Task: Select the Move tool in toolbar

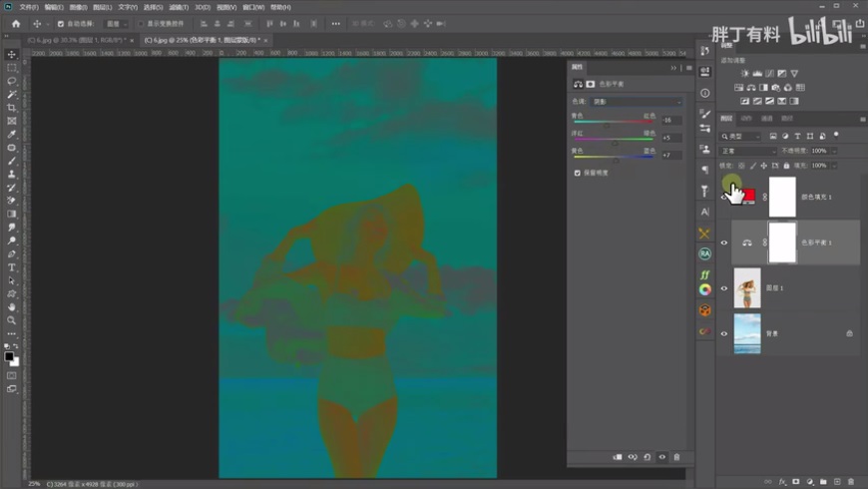Action: (x=12, y=55)
